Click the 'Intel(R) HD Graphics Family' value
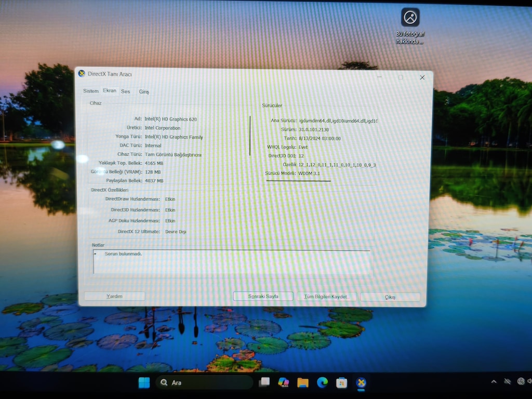The width and height of the screenshot is (532, 399). click(174, 137)
